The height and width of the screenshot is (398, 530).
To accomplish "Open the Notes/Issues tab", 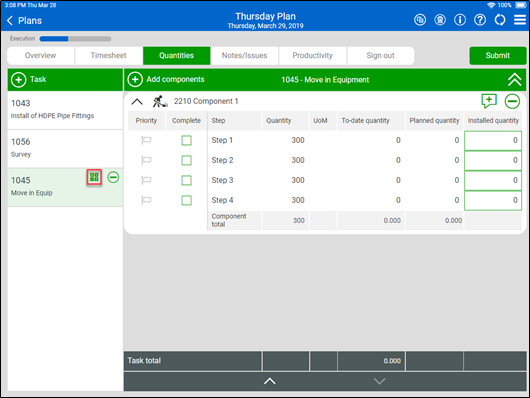I will [244, 55].
